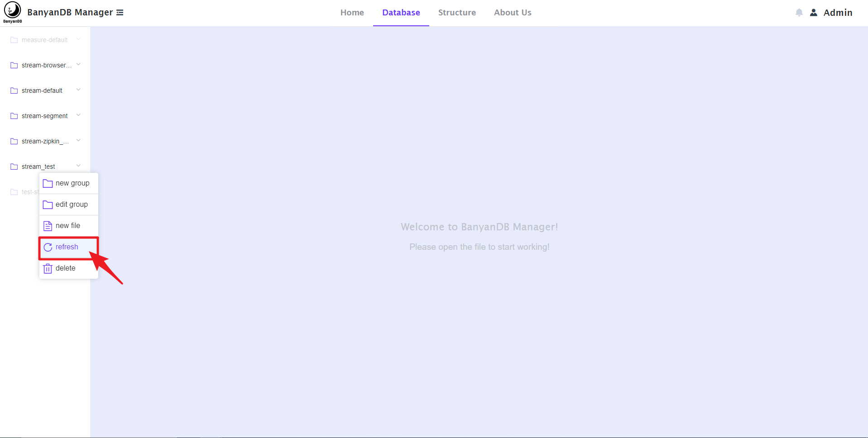
Task: Click the new file document icon
Action: [48, 226]
